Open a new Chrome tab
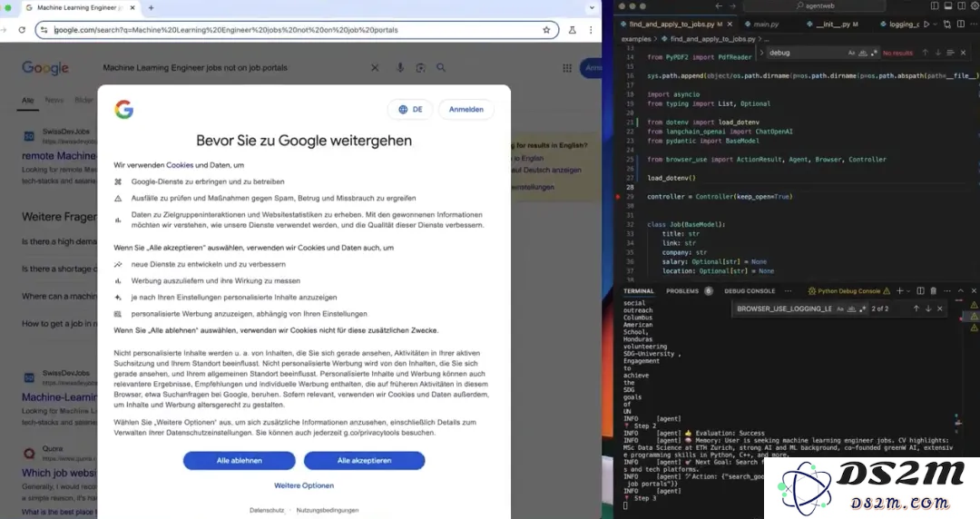The image size is (980, 519). [x=151, y=8]
